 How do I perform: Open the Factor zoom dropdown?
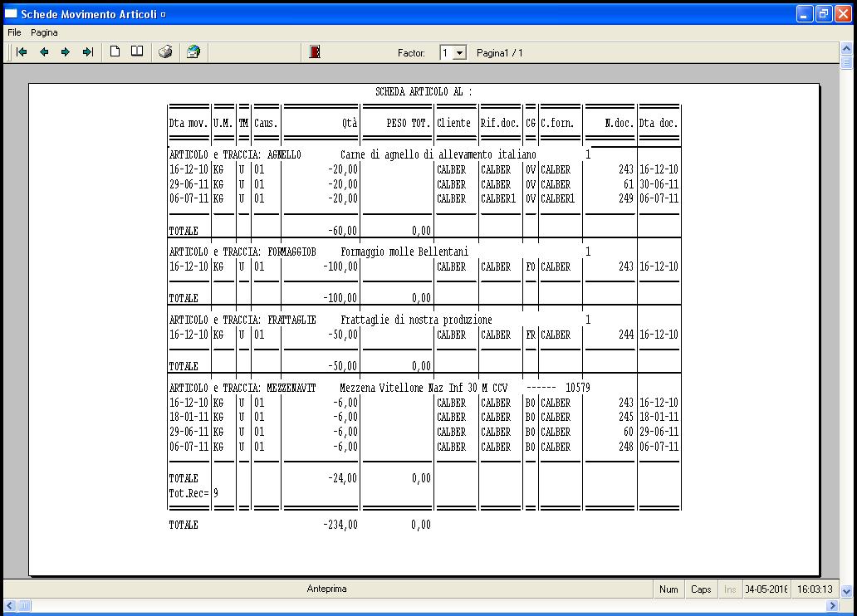[x=460, y=53]
